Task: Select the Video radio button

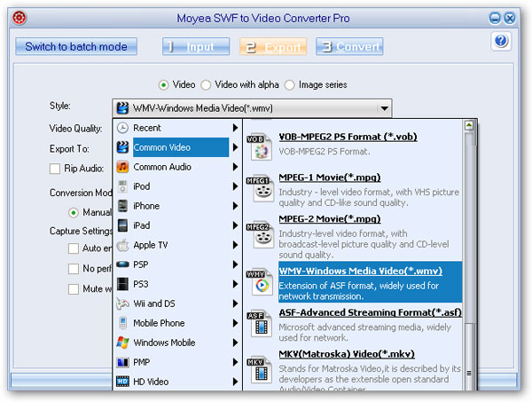Action: pos(163,85)
